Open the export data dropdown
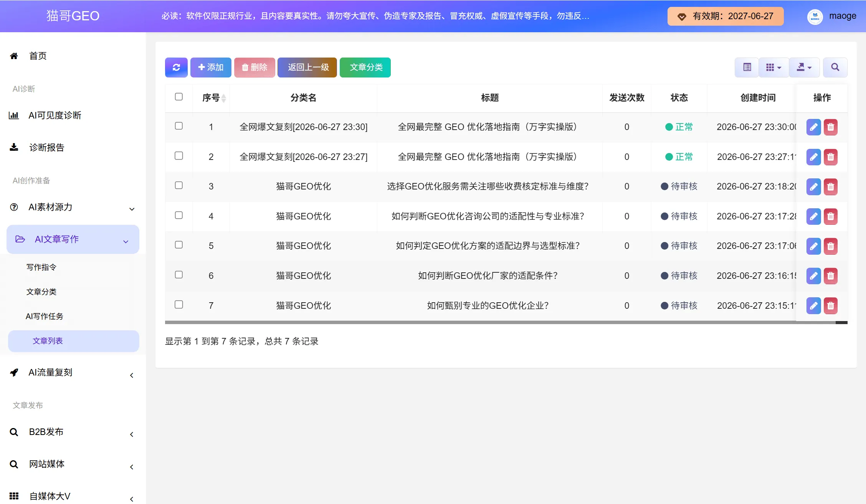The width and height of the screenshot is (866, 504). coord(804,68)
